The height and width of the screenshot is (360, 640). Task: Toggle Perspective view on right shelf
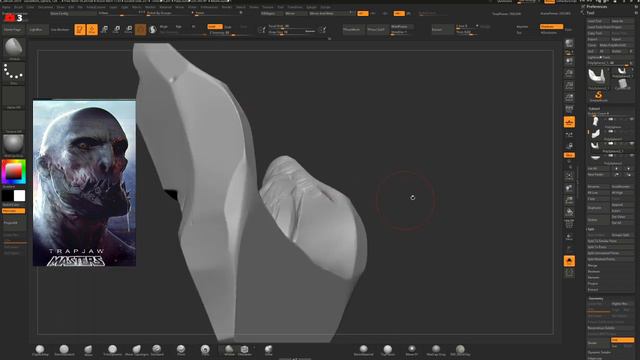(569, 109)
